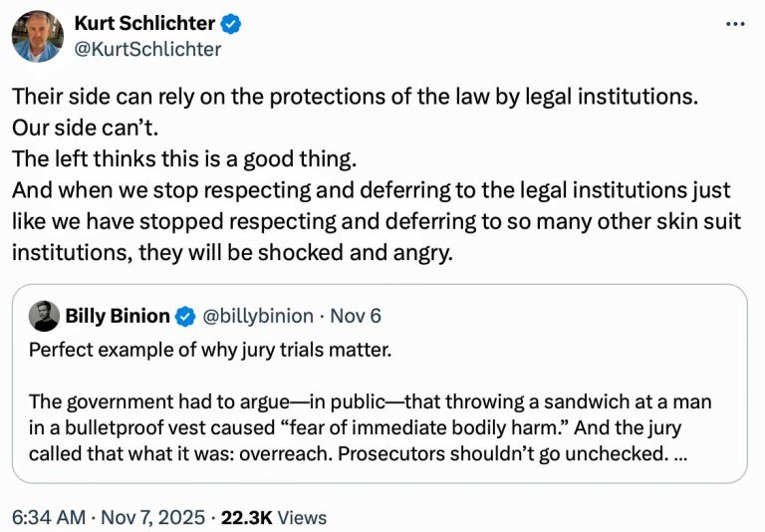The width and height of the screenshot is (765, 532).
Task: Click Kurt Schlichter's blue verified badge
Action: (x=229, y=24)
